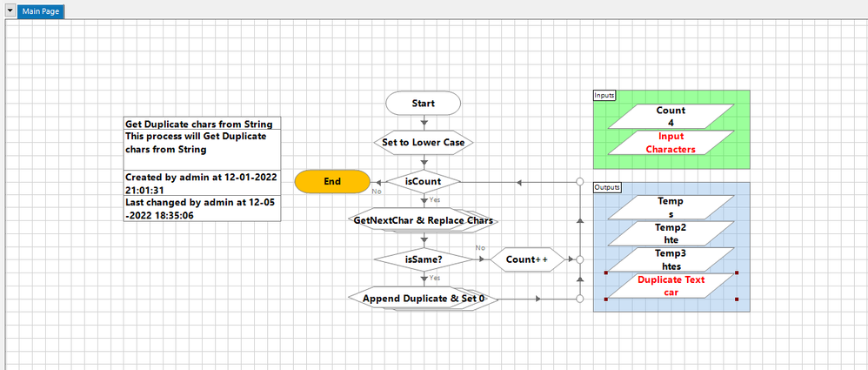868x370 pixels.
Task: Select the Count data item
Action: coord(671,117)
